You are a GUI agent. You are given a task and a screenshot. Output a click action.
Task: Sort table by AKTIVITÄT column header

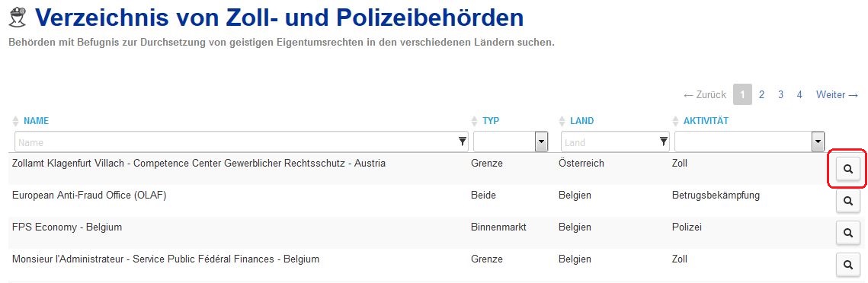tap(705, 121)
